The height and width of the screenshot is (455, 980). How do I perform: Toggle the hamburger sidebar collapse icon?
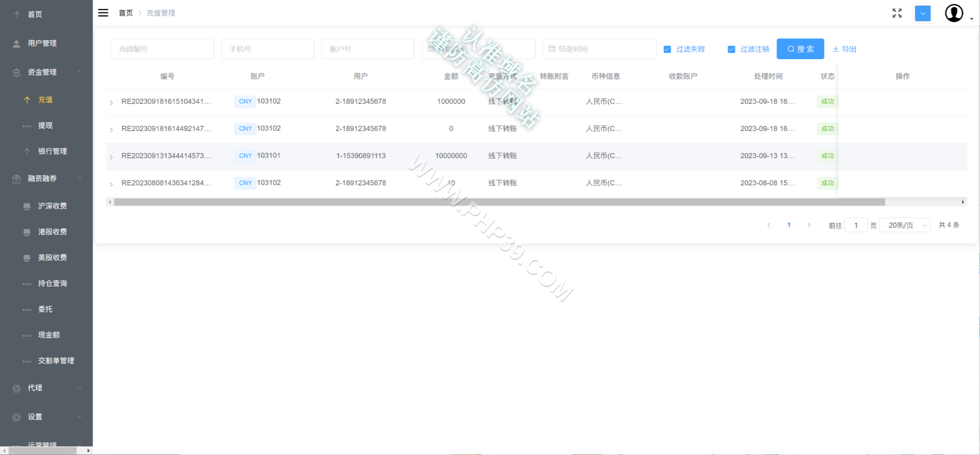(x=103, y=13)
